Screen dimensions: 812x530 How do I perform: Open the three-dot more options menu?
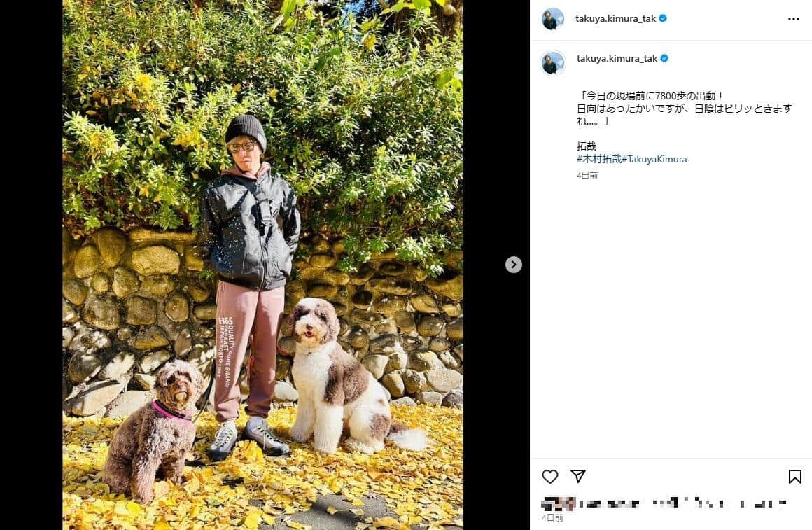point(794,19)
